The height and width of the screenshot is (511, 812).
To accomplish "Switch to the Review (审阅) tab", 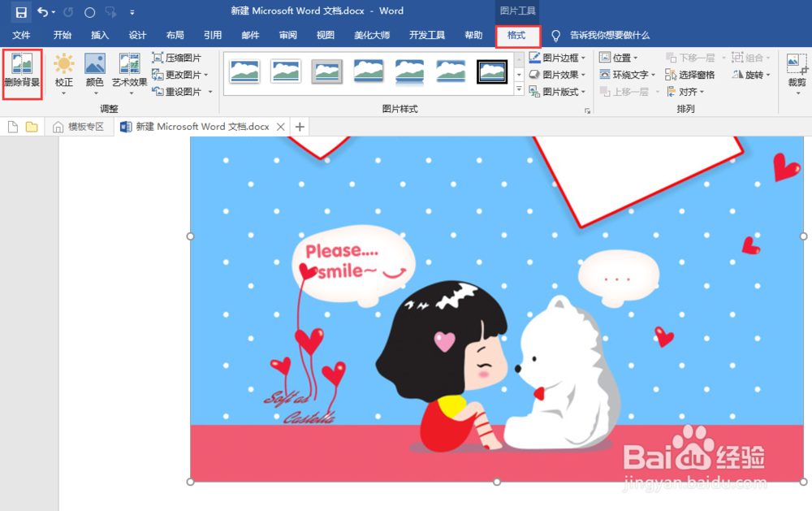I will click(288, 35).
